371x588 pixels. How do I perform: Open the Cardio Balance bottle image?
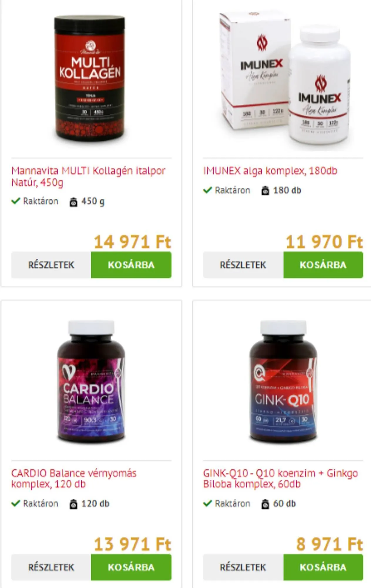tap(91, 381)
